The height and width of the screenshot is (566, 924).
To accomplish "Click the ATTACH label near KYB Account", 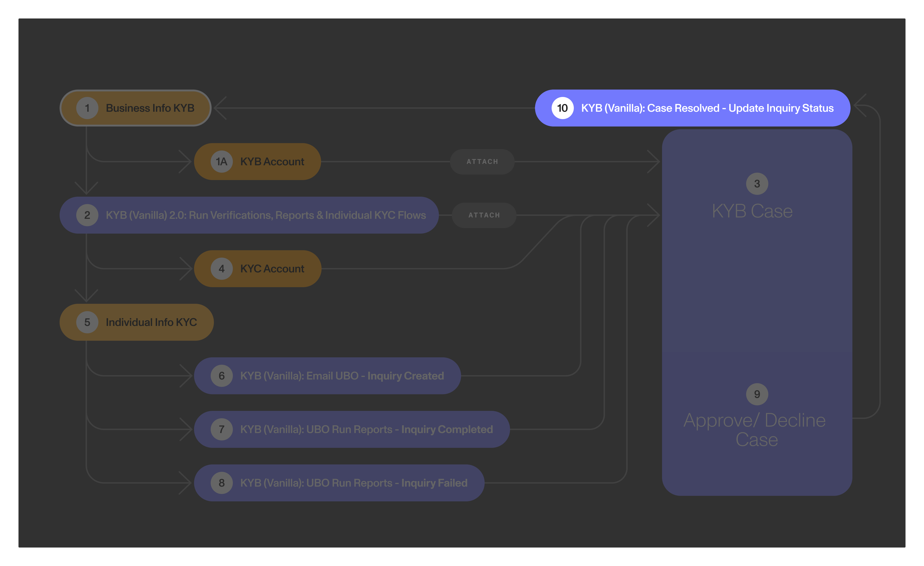I will coord(482,162).
